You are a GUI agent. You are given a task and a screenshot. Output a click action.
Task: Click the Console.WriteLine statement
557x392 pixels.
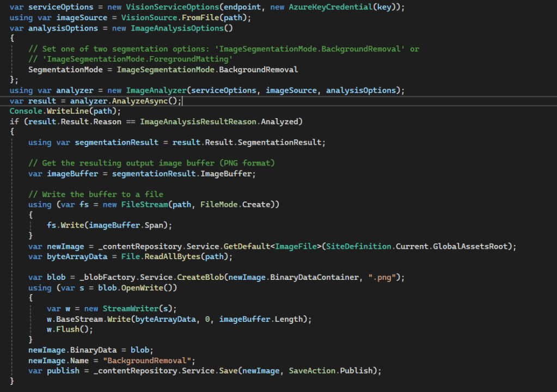coord(65,111)
